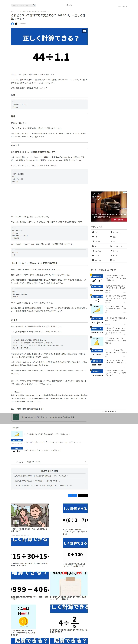The width and height of the screenshot is (138, 644).
Task: Open the メイク category icon
Action: tap(93, 246)
